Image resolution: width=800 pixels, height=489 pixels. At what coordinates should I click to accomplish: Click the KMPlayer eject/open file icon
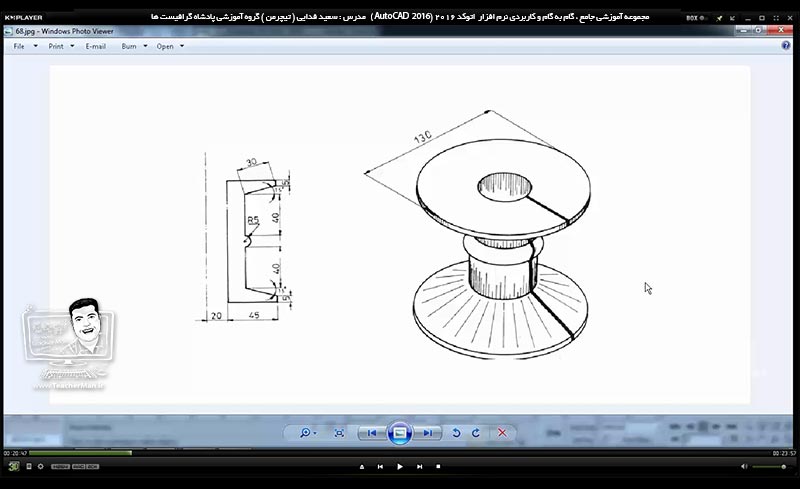click(x=362, y=467)
